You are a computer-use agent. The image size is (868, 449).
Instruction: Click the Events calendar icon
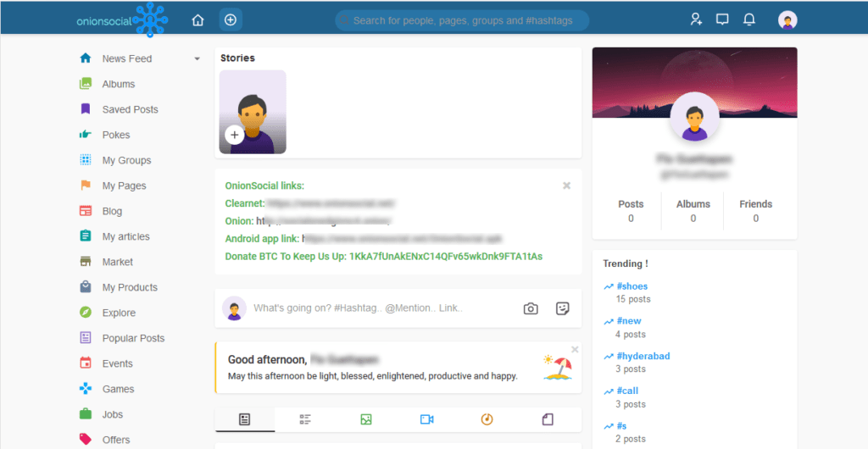(x=86, y=363)
